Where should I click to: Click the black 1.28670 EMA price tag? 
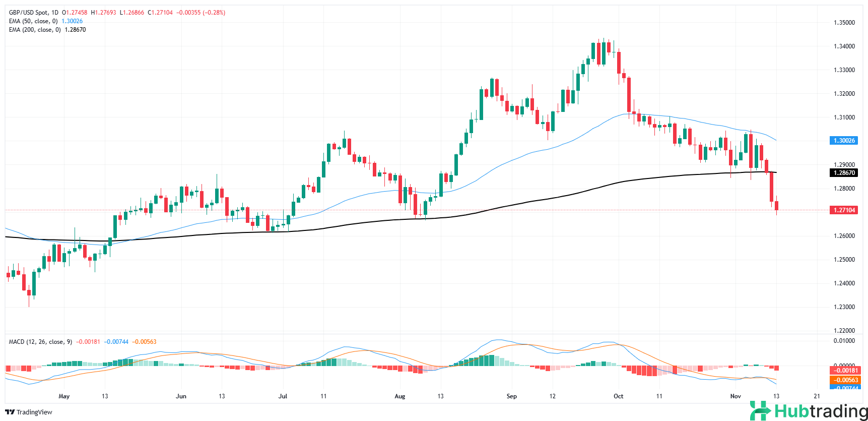pos(843,173)
